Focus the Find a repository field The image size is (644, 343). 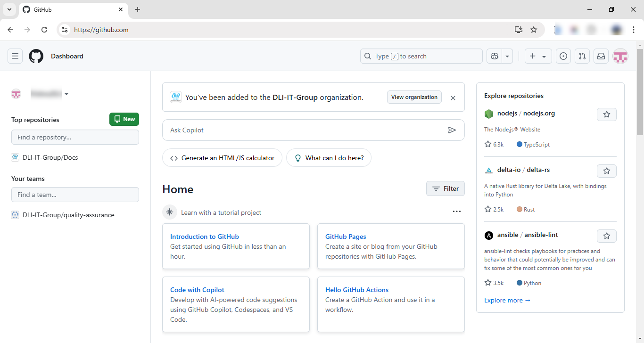click(x=75, y=137)
